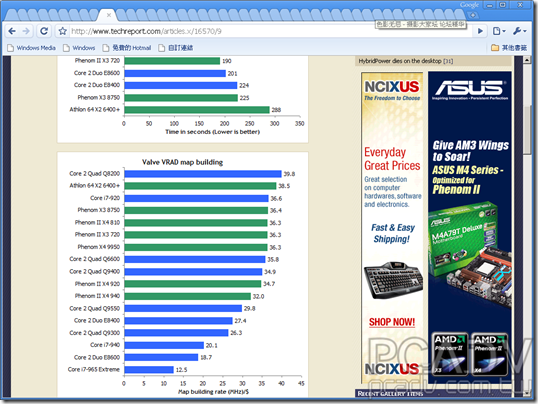
Task: Click the vertical scrollbar up arrow
Action: coord(527,60)
